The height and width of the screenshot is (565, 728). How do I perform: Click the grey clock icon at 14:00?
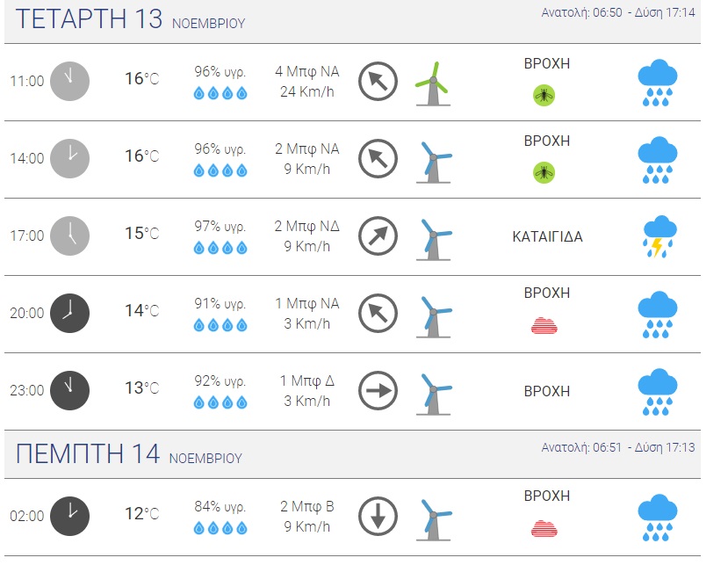click(x=69, y=159)
